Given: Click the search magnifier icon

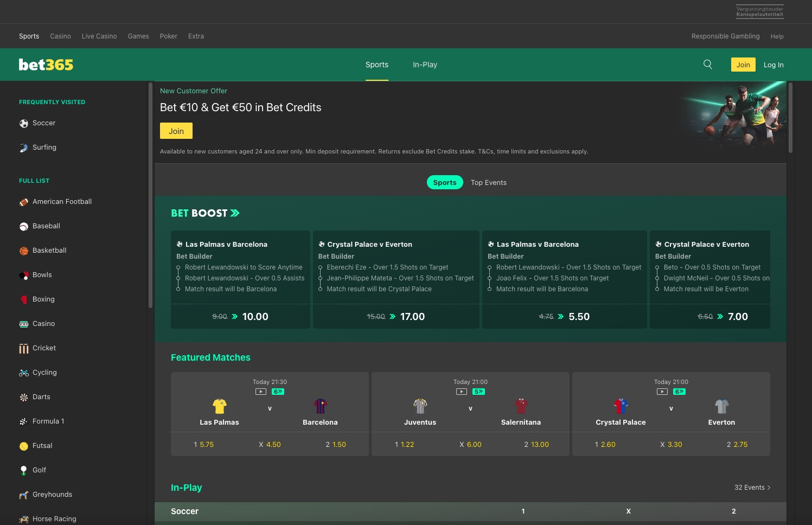Looking at the screenshot, I should point(707,64).
